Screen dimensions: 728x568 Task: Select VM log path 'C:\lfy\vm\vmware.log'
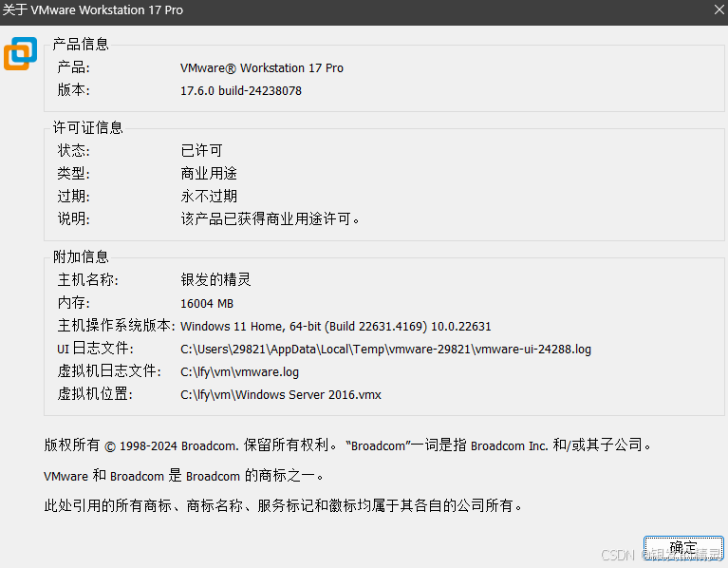point(239,372)
